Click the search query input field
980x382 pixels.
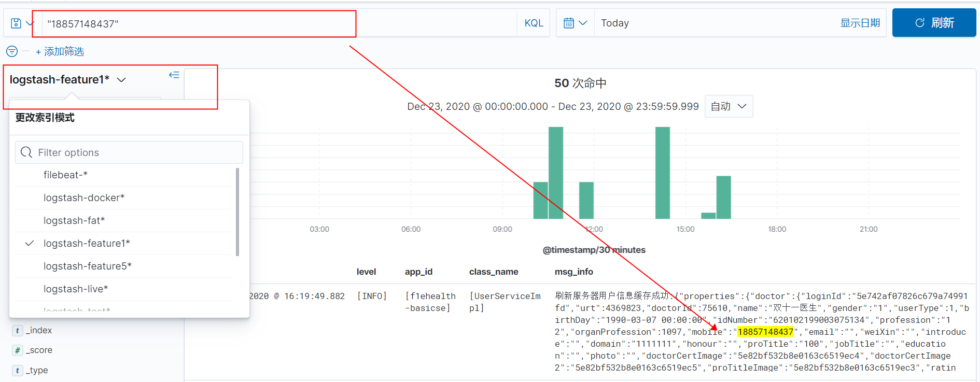[x=279, y=23]
